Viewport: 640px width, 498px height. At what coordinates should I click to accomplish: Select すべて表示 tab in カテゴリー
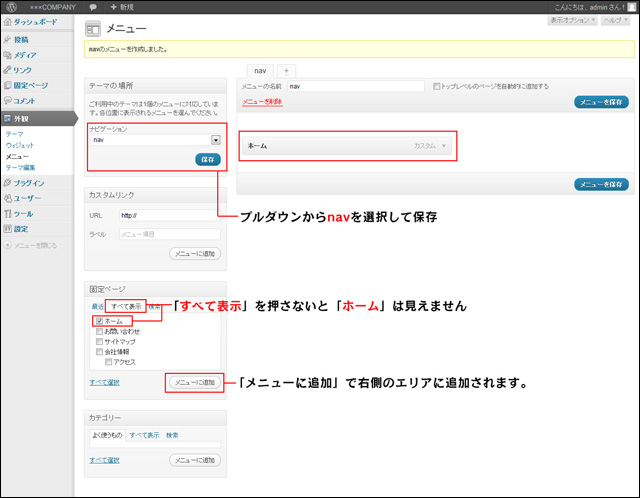(x=144, y=436)
